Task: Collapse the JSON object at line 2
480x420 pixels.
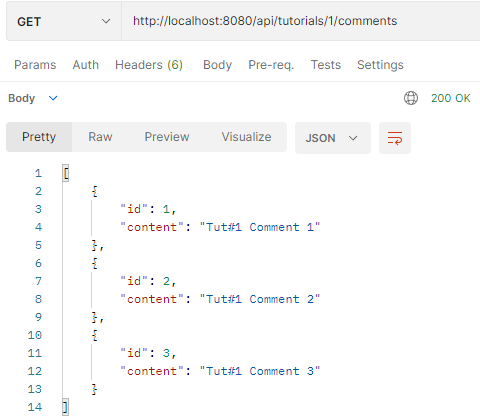Action: point(95,191)
